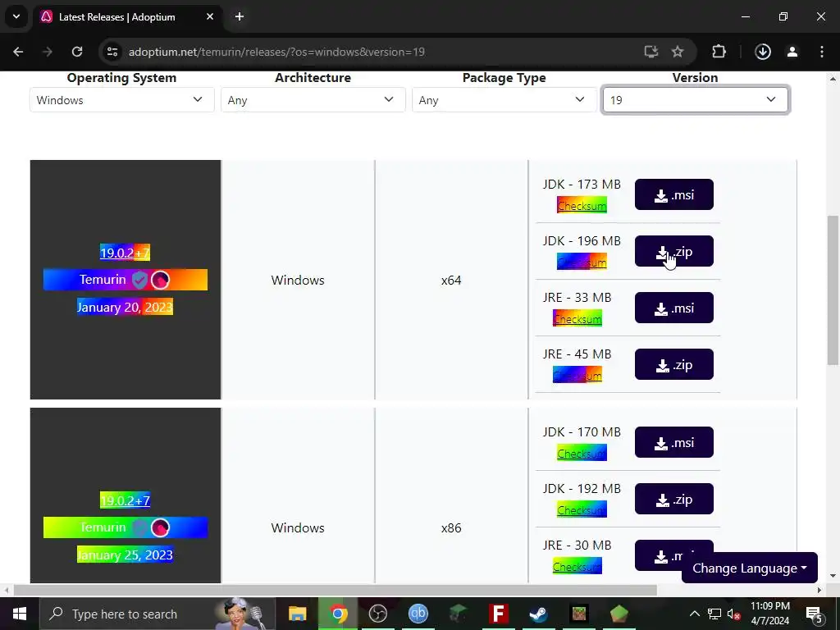Click the horizontal page scrollbar thumb
This screenshot has width=840, height=630.
point(335,591)
